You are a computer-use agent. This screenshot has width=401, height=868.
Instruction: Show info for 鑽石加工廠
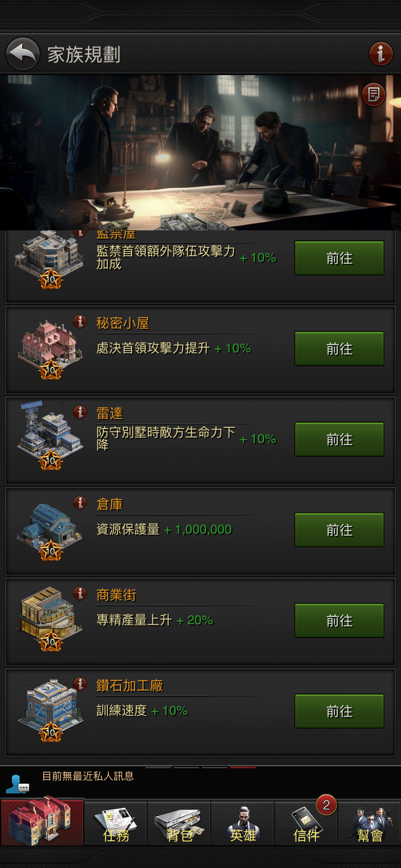(x=80, y=684)
